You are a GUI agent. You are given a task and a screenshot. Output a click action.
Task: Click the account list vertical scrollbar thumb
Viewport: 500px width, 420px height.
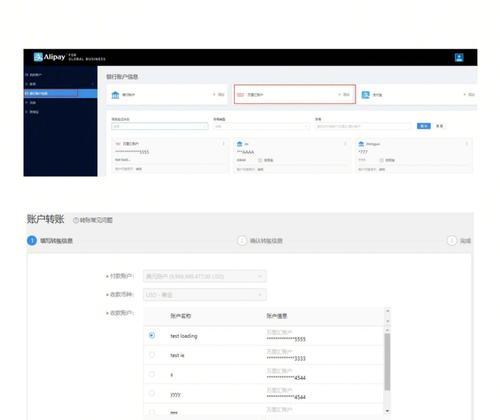pos(387,361)
